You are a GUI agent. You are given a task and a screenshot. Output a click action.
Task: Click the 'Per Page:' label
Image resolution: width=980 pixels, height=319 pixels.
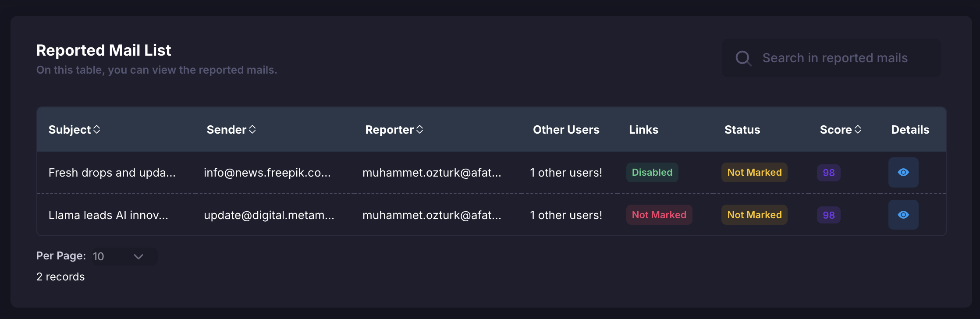pyautogui.click(x=61, y=256)
